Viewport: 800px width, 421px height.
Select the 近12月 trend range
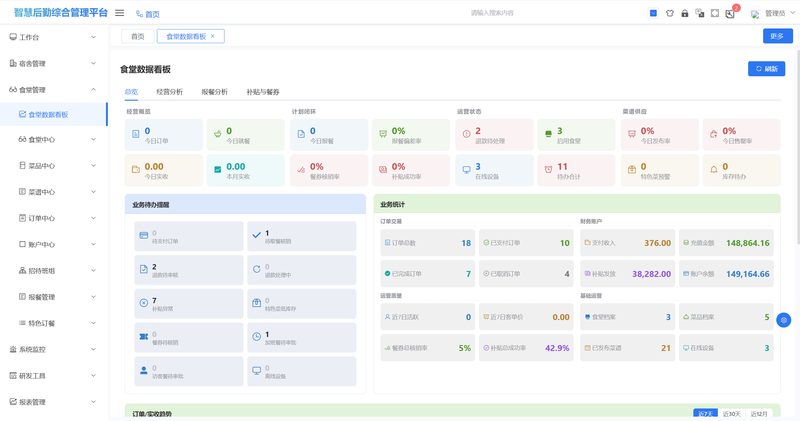tap(759, 414)
